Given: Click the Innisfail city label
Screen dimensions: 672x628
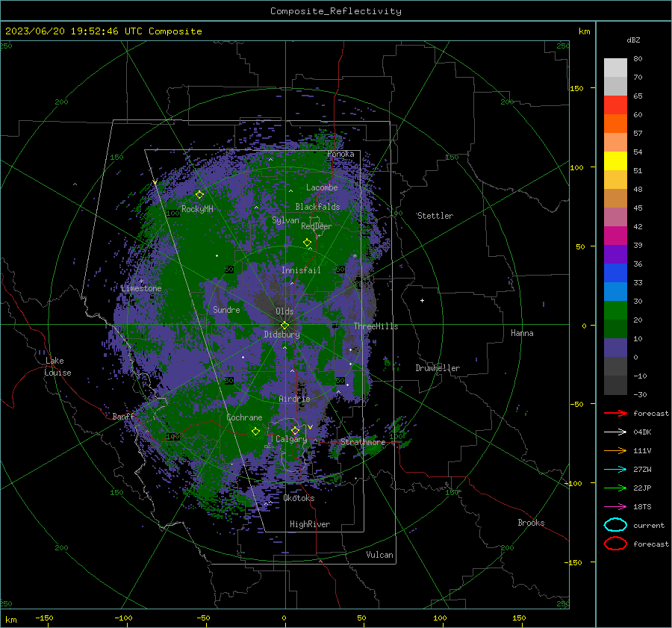Looking at the screenshot, I should tap(301, 270).
